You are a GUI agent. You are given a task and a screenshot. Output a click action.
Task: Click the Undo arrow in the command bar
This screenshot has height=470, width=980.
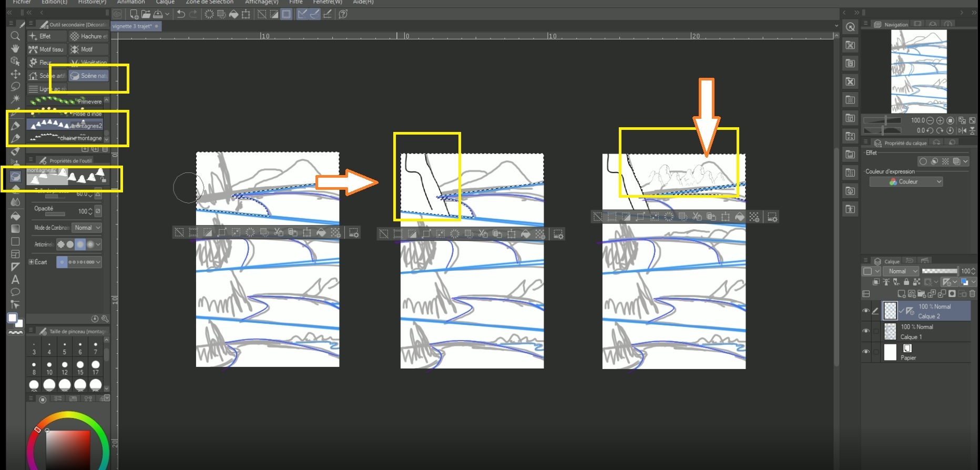(x=181, y=14)
